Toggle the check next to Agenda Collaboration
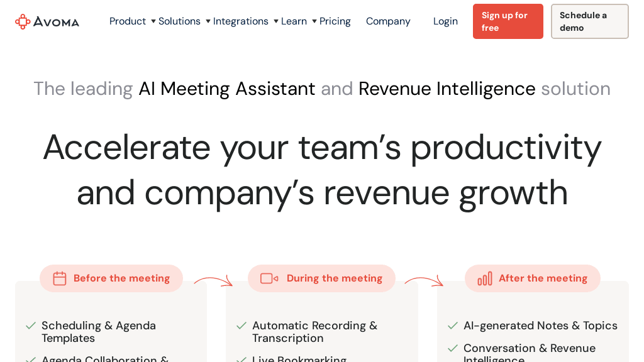This screenshot has width=644, height=362. coord(30,359)
